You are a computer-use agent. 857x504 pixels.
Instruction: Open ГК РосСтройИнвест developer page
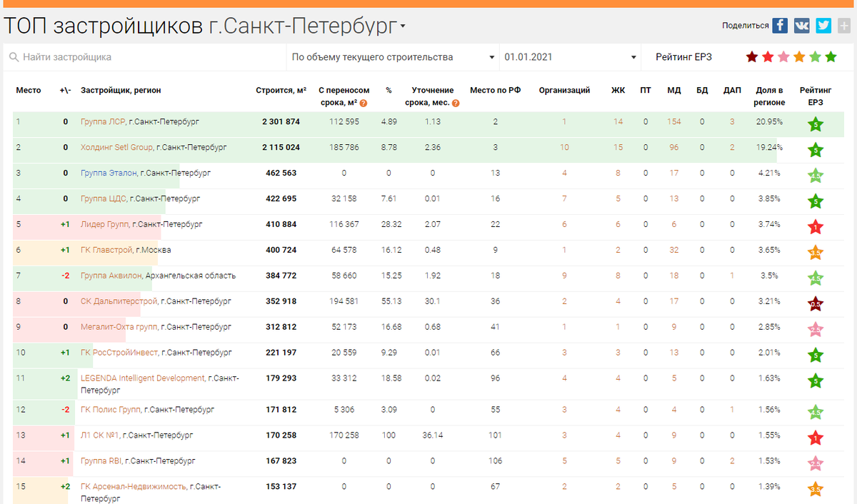[119, 353]
